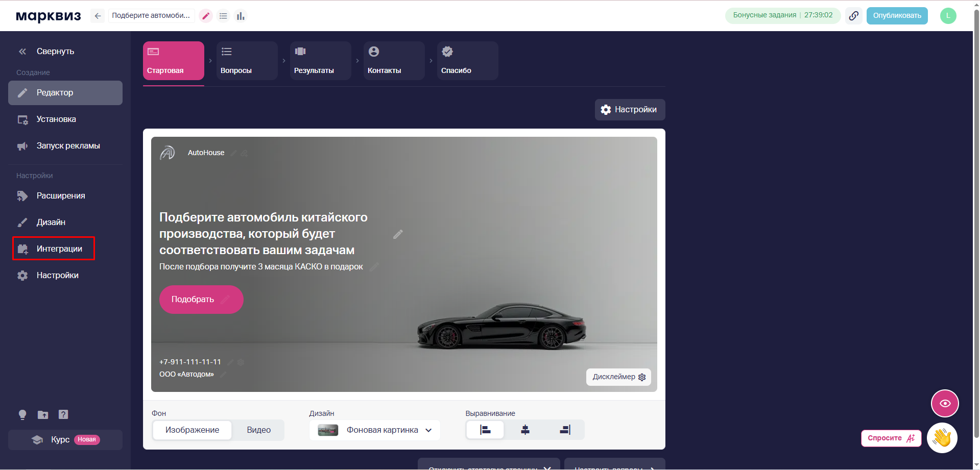Click the add link icon beside AutoHouse
Image resolution: width=980 pixels, height=470 pixels.
244,153
